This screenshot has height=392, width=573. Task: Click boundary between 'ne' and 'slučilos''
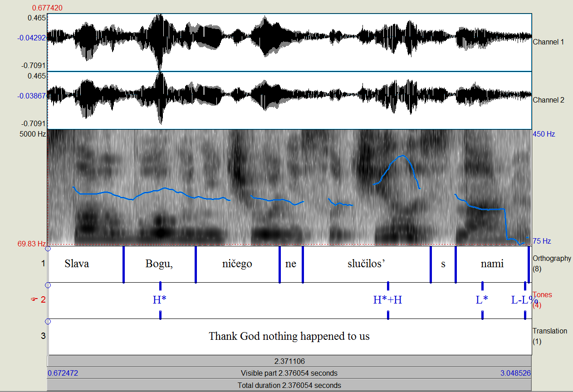point(303,264)
